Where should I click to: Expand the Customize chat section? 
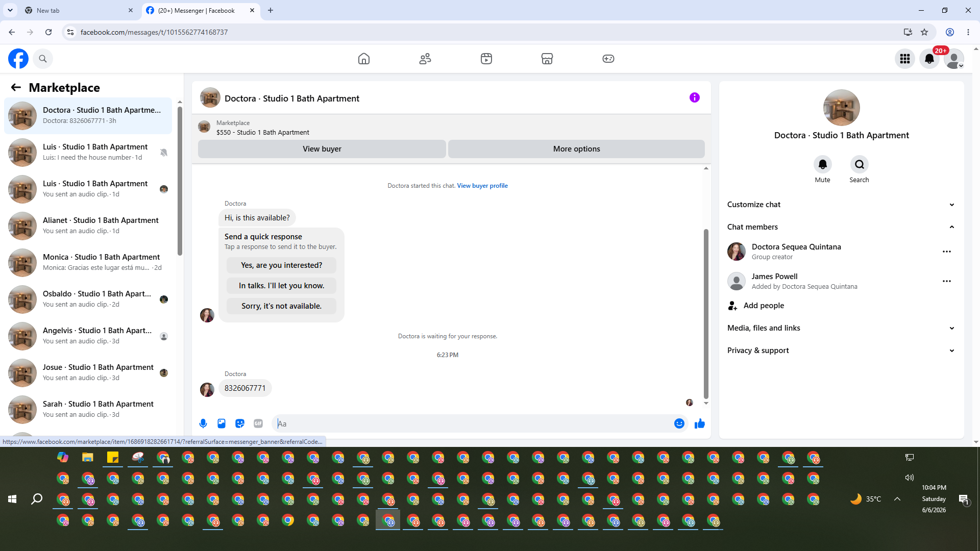(841, 205)
